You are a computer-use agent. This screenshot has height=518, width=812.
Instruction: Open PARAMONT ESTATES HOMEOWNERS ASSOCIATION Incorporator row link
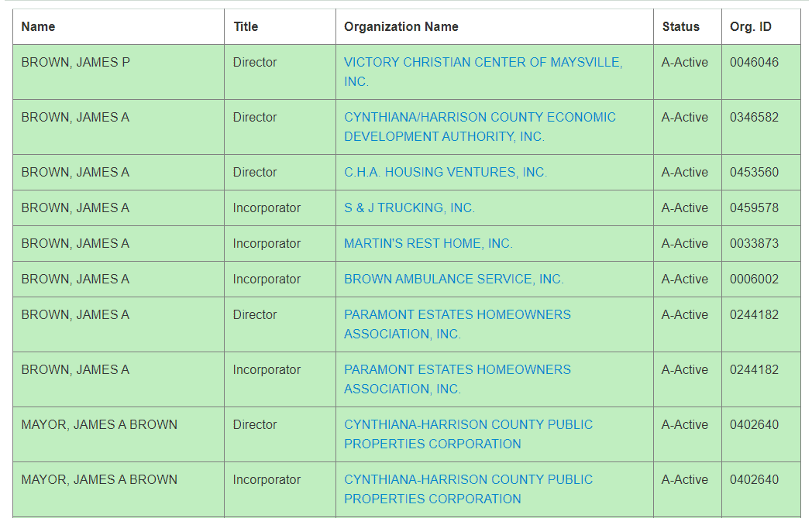click(457, 369)
